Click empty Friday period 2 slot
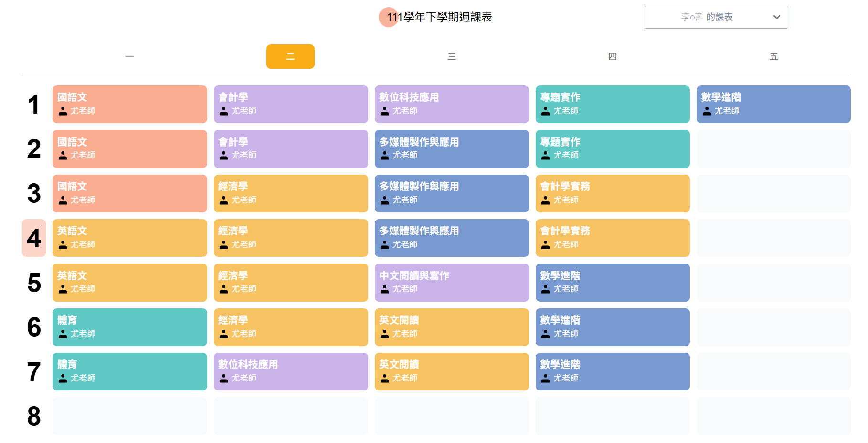 pos(773,149)
